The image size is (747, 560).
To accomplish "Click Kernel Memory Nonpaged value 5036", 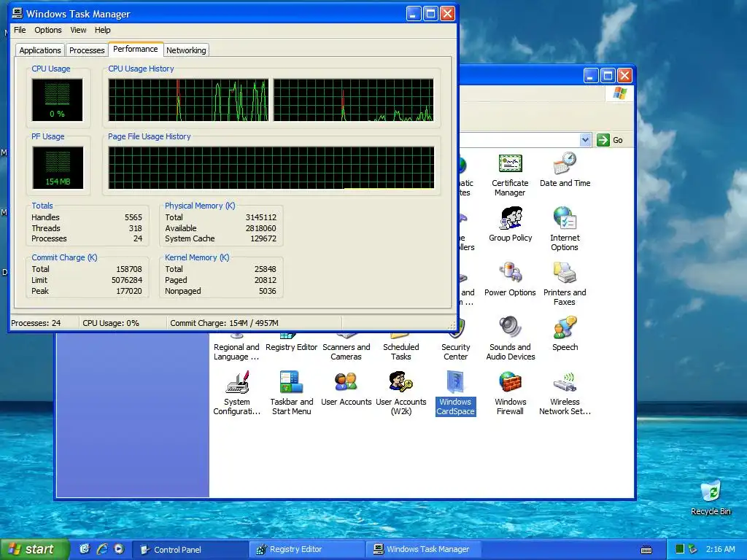I will point(267,291).
